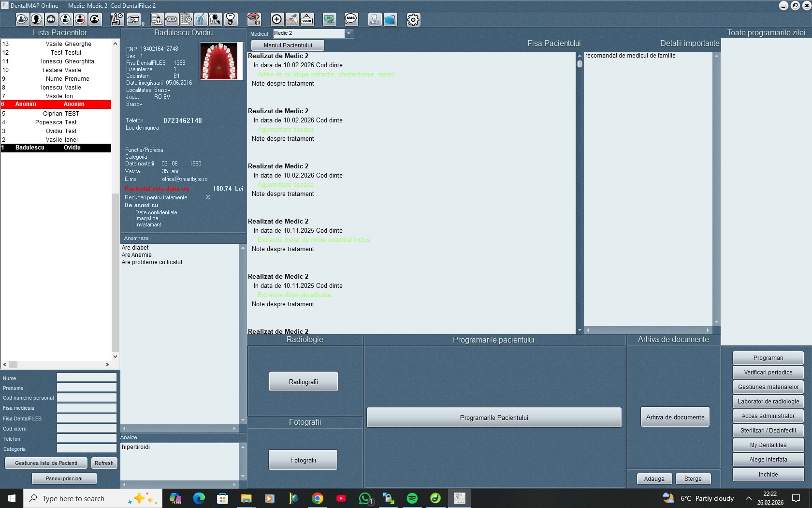The height and width of the screenshot is (508, 812).
Task: Open Meniul Pacientului menu
Action: point(288,45)
